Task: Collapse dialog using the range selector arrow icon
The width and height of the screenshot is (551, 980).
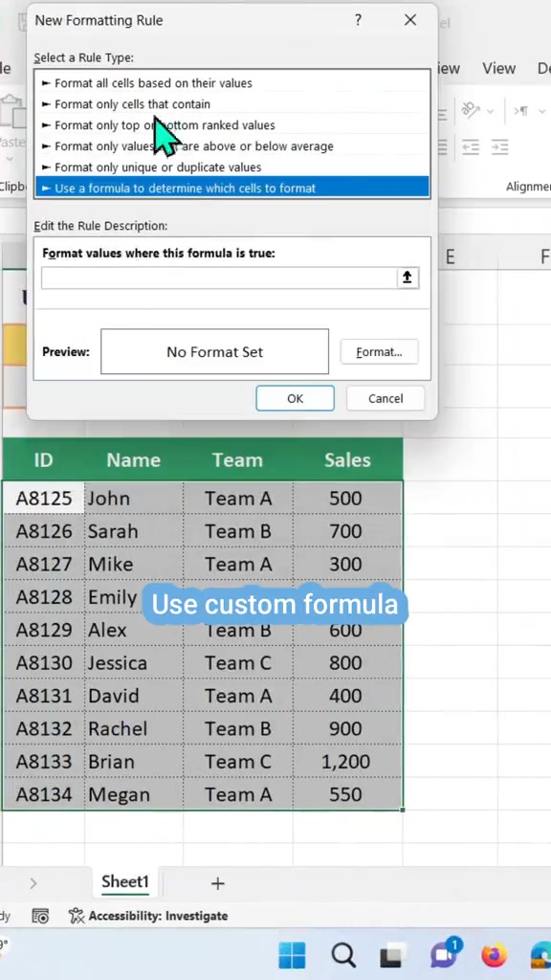Action: (408, 278)
